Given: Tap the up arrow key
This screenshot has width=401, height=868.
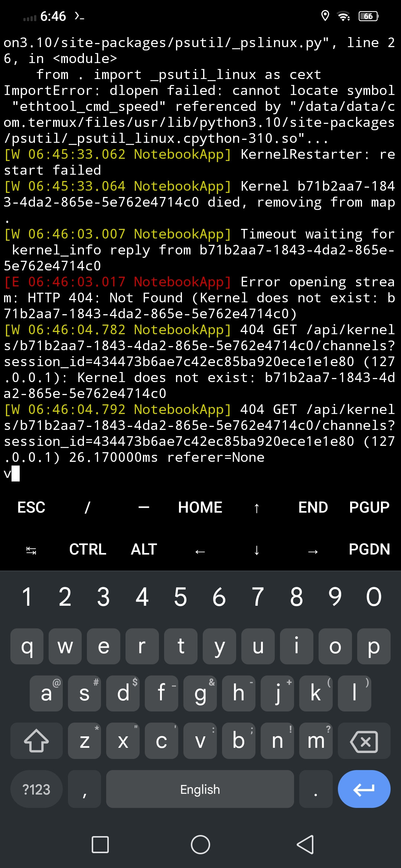Looking at the screenshot, I should [x=257, y=507].
